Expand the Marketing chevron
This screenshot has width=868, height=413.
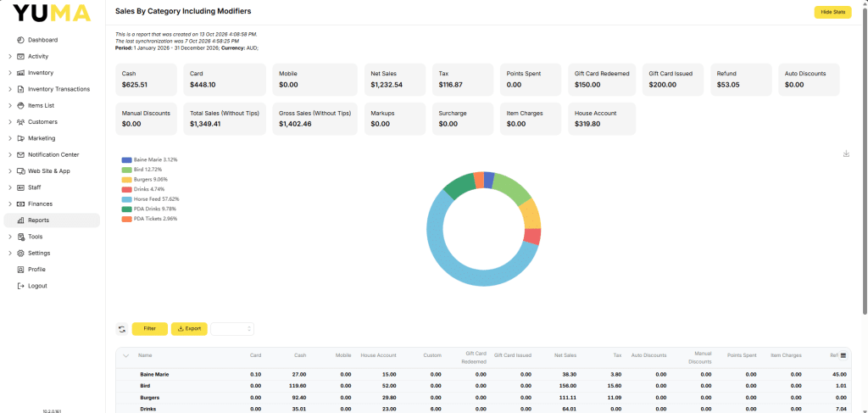click(x=10, y=138)
